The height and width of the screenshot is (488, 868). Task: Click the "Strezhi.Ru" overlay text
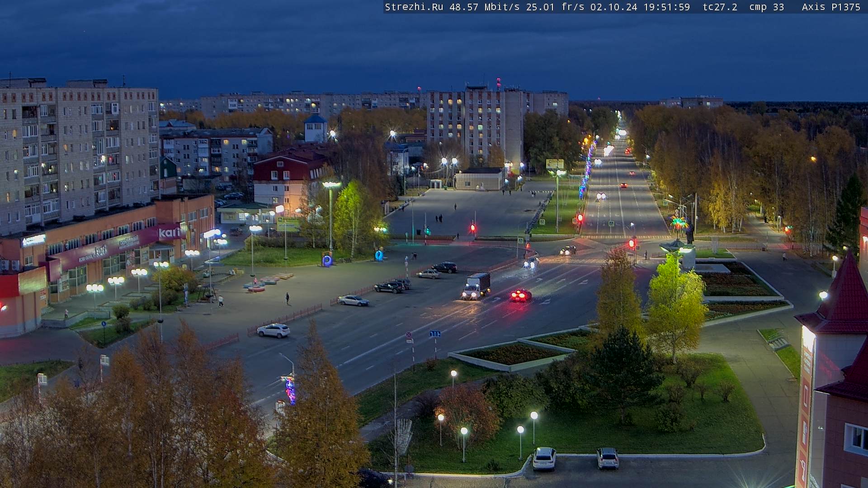pos(414,7)
